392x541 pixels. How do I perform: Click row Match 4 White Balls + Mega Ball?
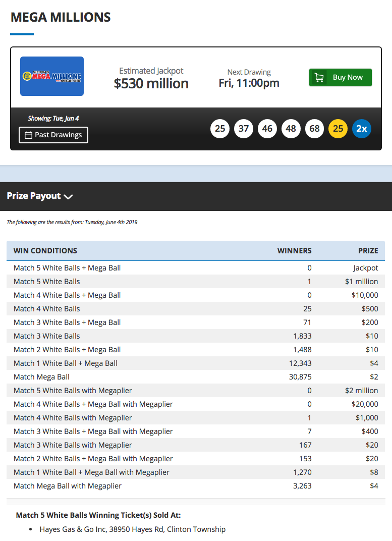[196, 295]
